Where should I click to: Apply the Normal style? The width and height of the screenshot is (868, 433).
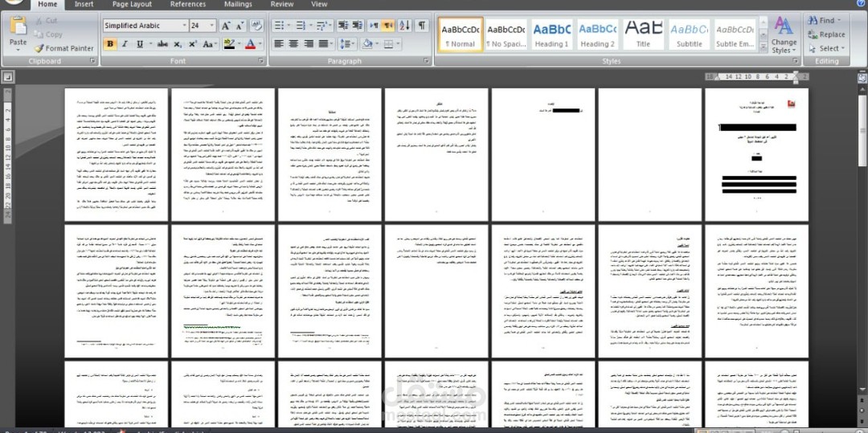point(460,35)
